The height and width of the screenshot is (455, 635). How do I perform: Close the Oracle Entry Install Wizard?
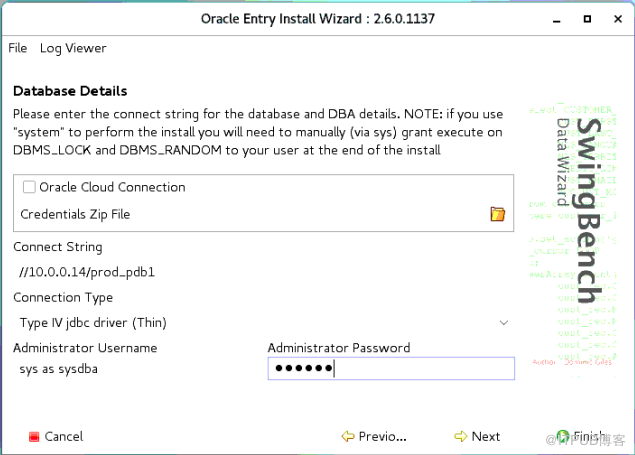click(x=618, y=19)
